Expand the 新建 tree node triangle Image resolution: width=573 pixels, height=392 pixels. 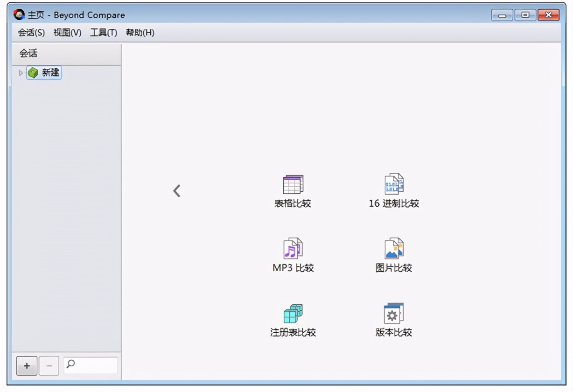click(21, 73)
